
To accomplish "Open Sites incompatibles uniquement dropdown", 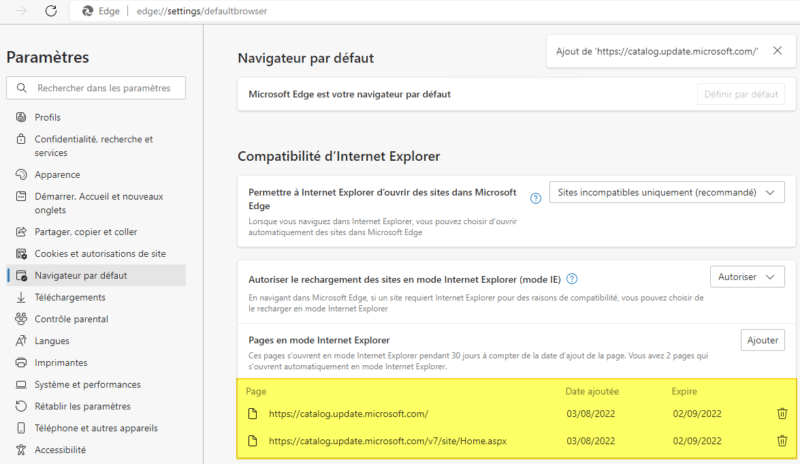I will (667, 192).
